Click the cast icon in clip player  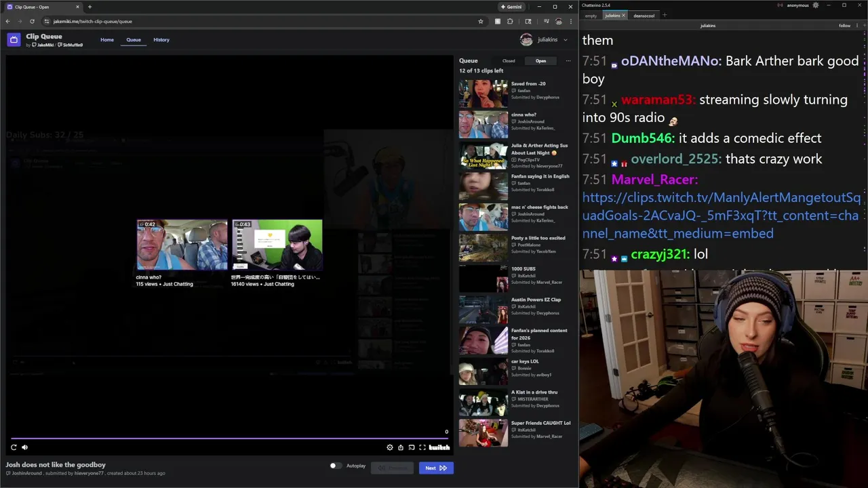(412, 447)
